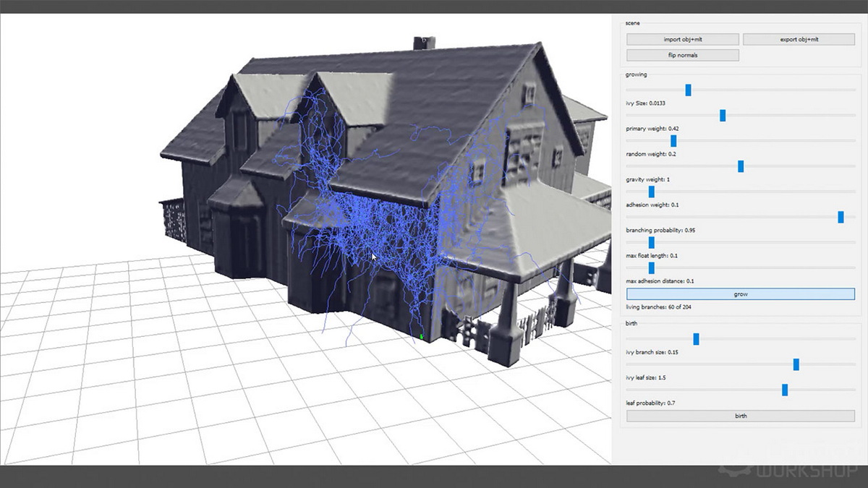Viewport: 868px width, 488px height.
Task: Click the random weight slider handle
Action: 673,140
